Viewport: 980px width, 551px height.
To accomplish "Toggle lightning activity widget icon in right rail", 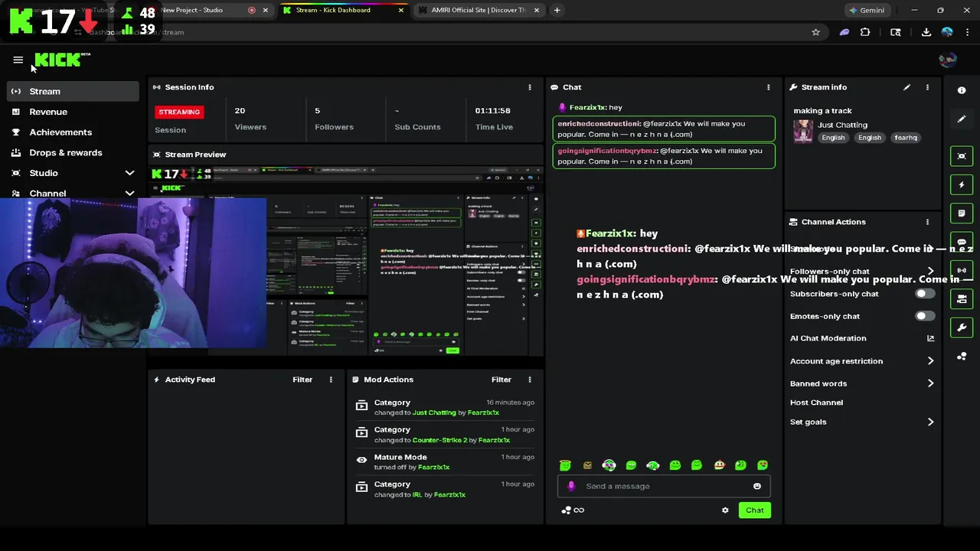I will [x=962, y=185].
